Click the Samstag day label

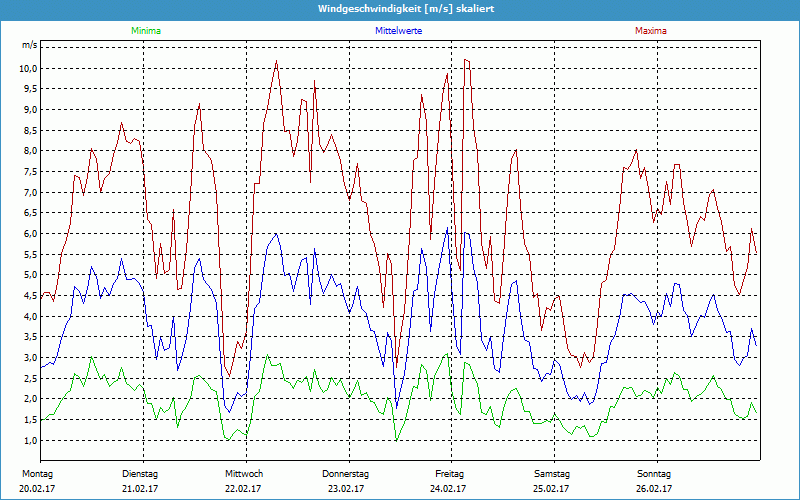552,474
